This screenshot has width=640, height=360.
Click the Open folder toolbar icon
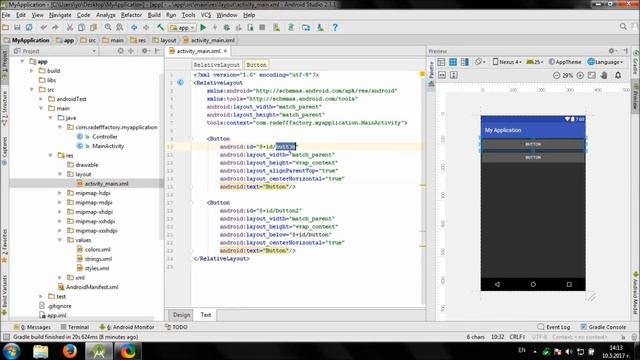click(6, 27)
